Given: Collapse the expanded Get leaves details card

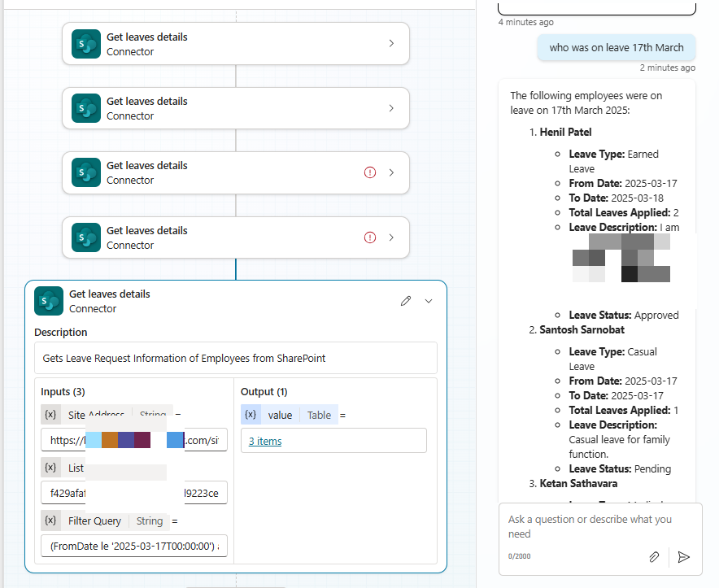Looking at the screenshot, I should coord(429,301).
